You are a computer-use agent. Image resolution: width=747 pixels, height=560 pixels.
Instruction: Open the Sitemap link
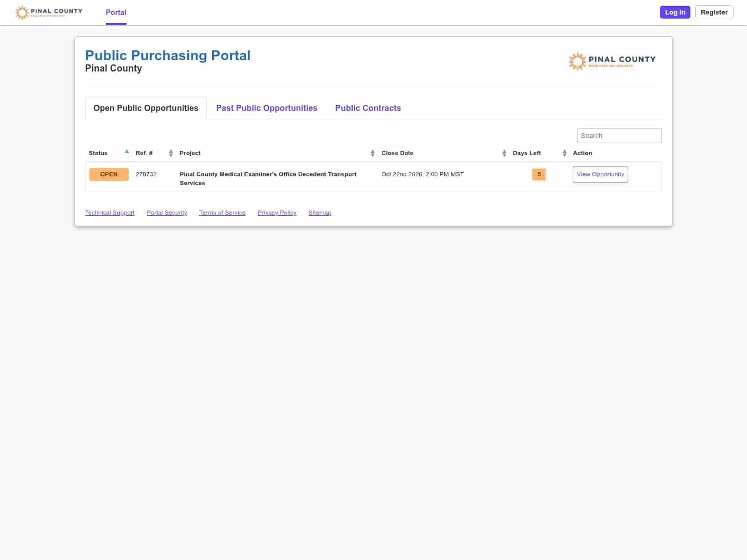click(x=320, y=213)
